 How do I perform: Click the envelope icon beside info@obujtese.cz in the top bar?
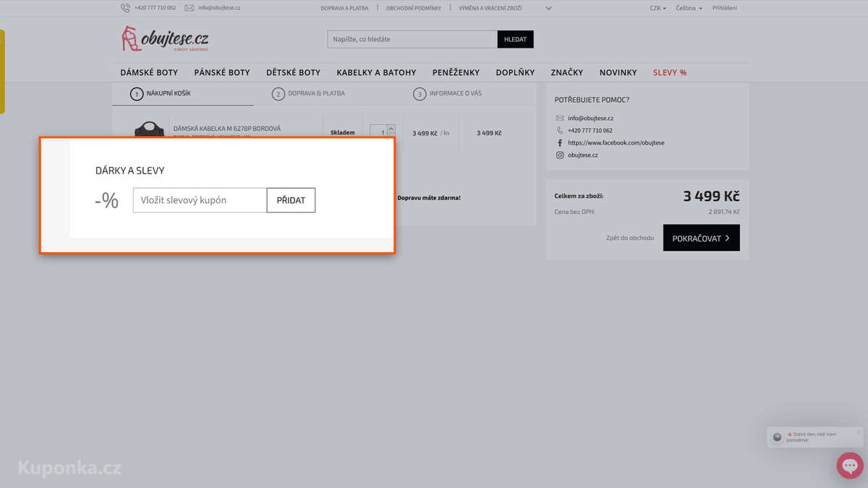click(190, 8)
